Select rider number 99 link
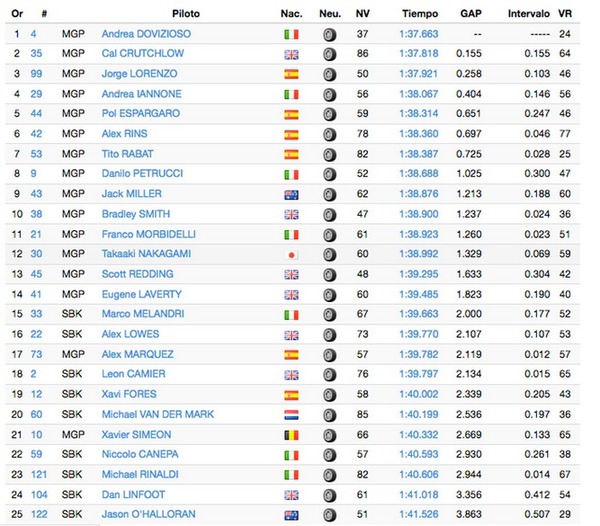 click(x=36, y=73)
